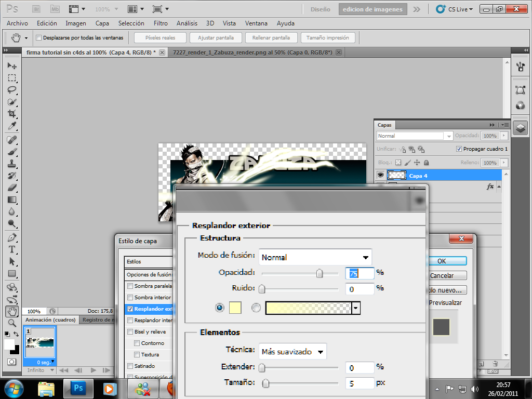This screenshot has width=532, height=399.
Task: Open Técnica dropdown Más suavizado
Action: (x=292, y=352)
